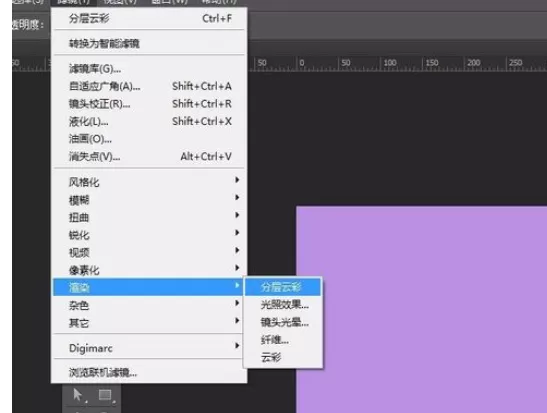Expand the 风格化 submenu

tap(149, 182)
